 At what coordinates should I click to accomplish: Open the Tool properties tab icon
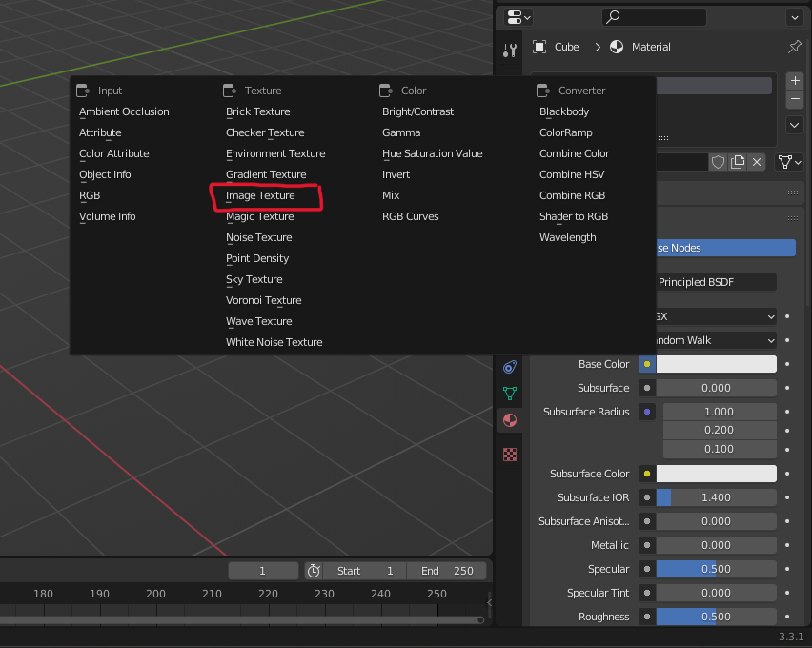point(510,51)
